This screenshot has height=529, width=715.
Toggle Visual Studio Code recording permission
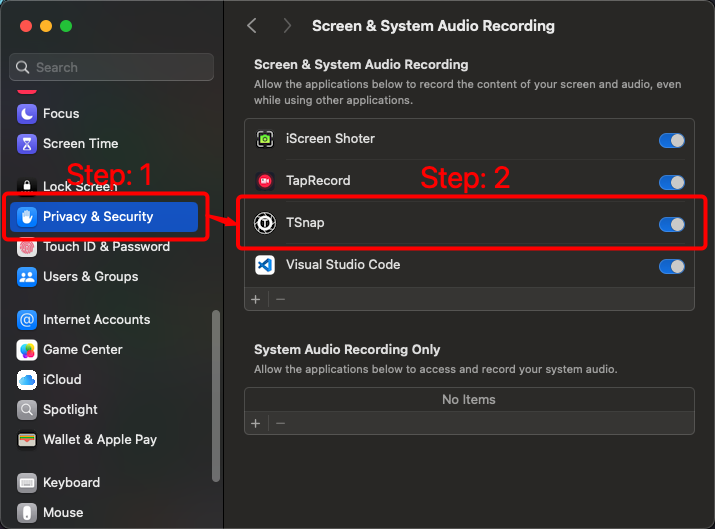671,266
